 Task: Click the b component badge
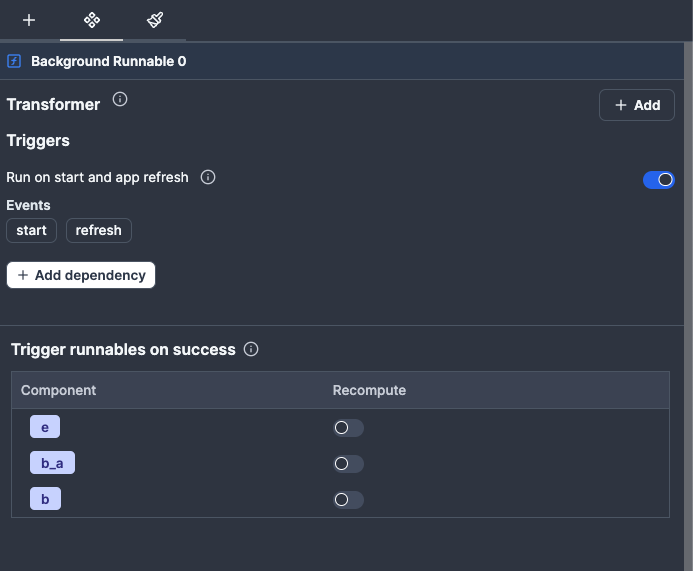point(45,499)
